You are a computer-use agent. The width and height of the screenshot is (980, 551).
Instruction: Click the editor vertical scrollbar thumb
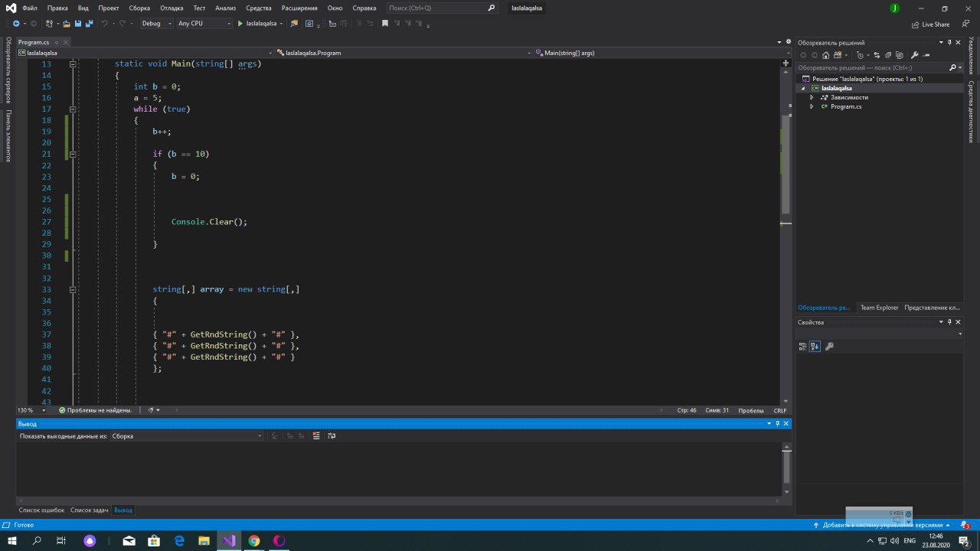click(786, 165)
